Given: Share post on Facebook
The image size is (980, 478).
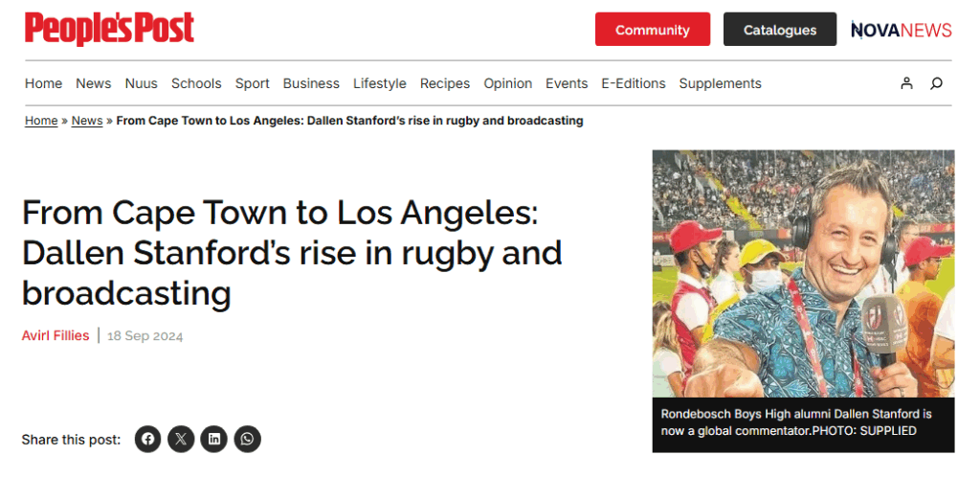Looking at the screenshot, I should tap(147, 440).
